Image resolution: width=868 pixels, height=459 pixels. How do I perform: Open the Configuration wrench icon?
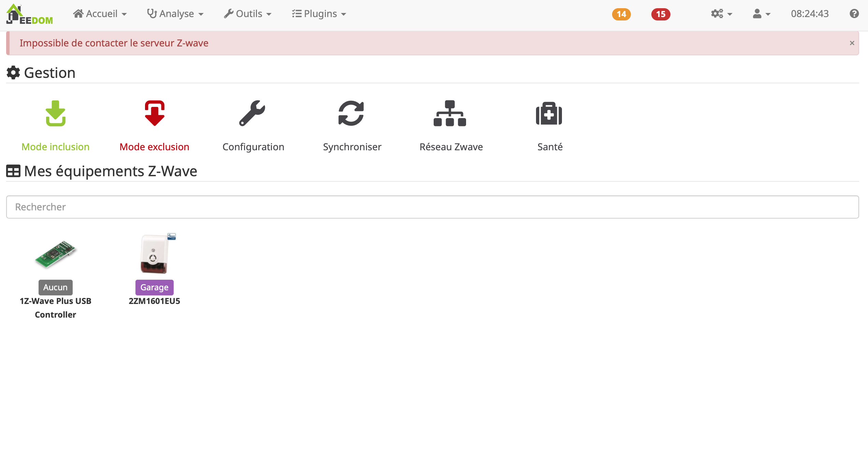coord(252,114)
